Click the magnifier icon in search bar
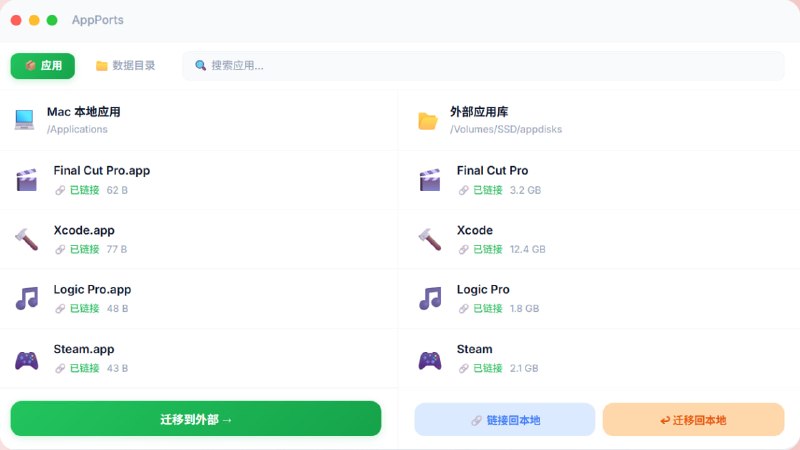The height and width of the screenshot is (450, 800). point(201,66)
